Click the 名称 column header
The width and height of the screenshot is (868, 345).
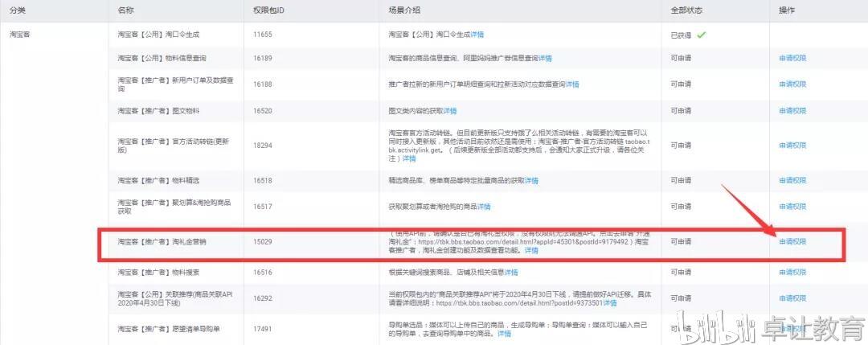(125, 10)
